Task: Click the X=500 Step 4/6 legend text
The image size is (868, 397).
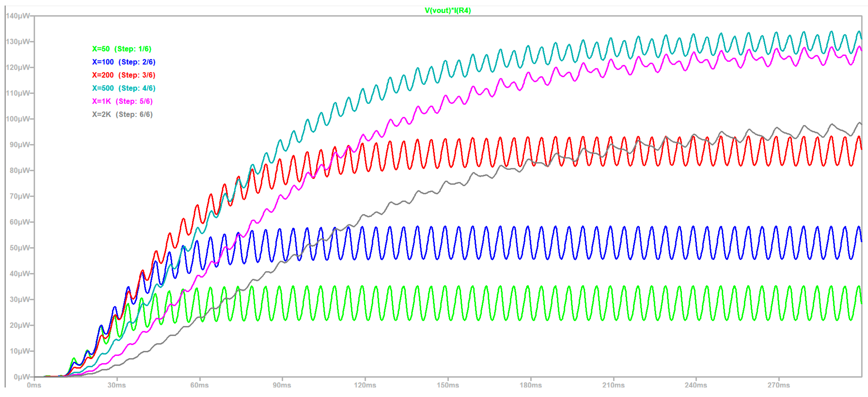Action: coord(124,88)
